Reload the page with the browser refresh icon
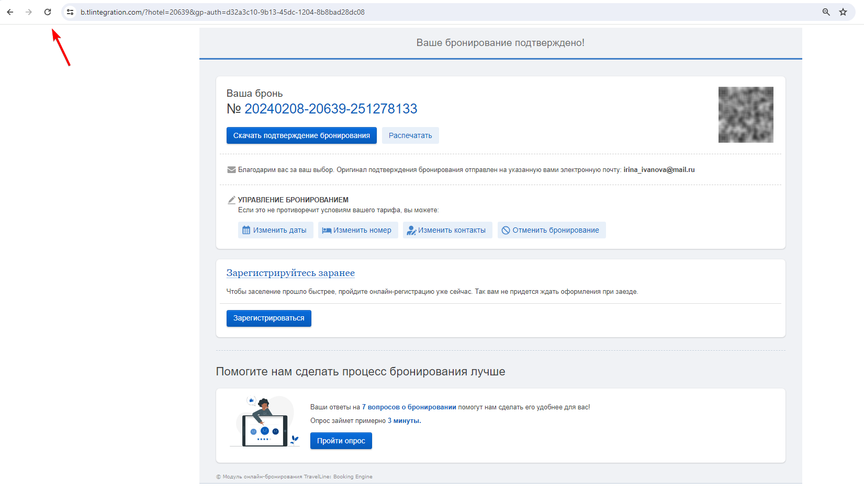This screenshot has height=504, width=864. click(x=48, y=12)
